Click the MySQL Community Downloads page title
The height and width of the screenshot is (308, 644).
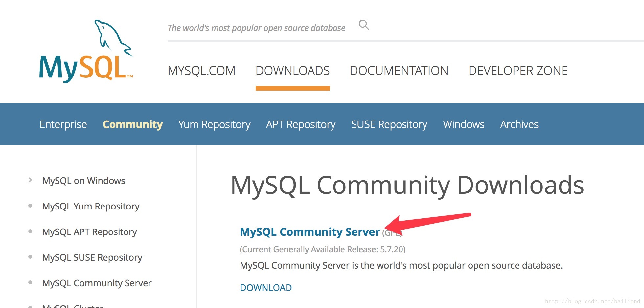point(407,186)
